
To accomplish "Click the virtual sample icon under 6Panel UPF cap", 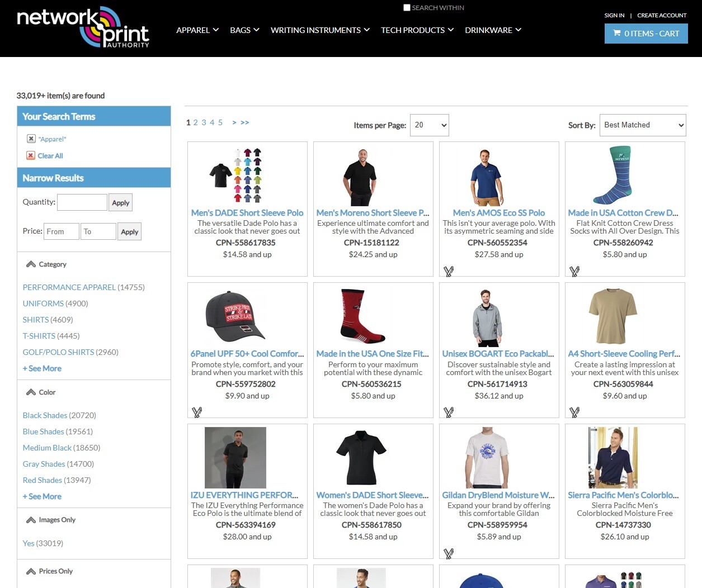I will (x=197, y=412).
